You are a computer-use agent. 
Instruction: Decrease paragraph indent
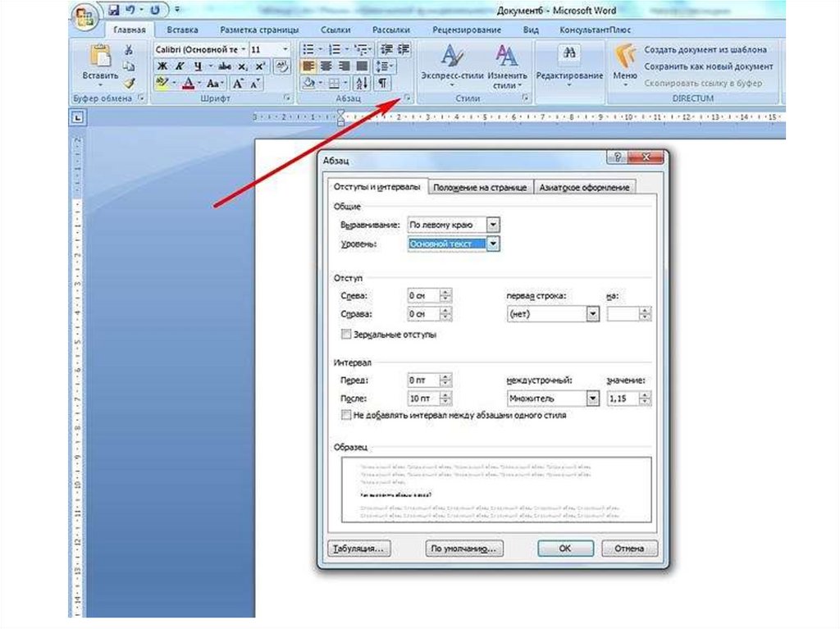(x=386, y=49)
